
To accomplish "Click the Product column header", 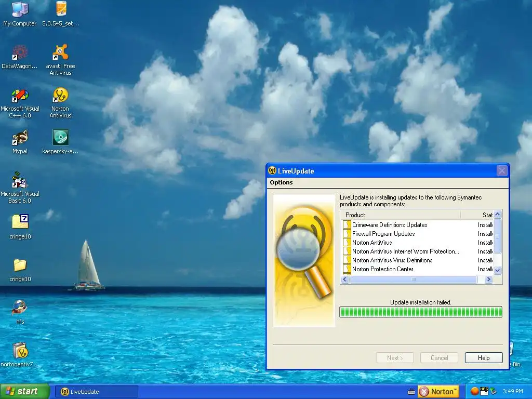I will pos(401,215).
